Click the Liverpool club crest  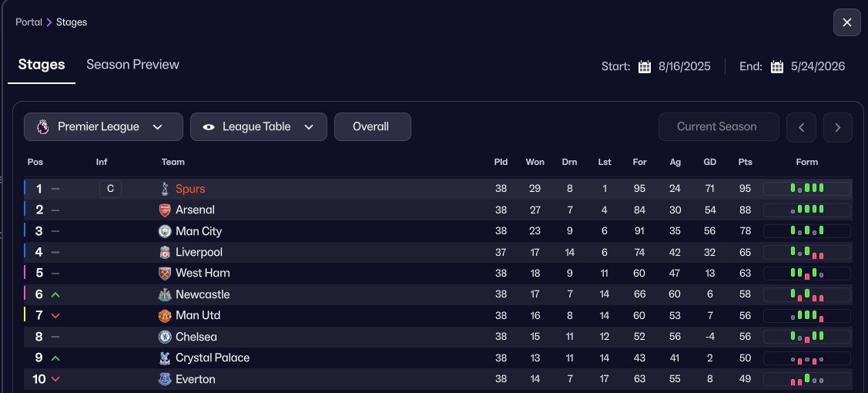[x=165, y=252]
